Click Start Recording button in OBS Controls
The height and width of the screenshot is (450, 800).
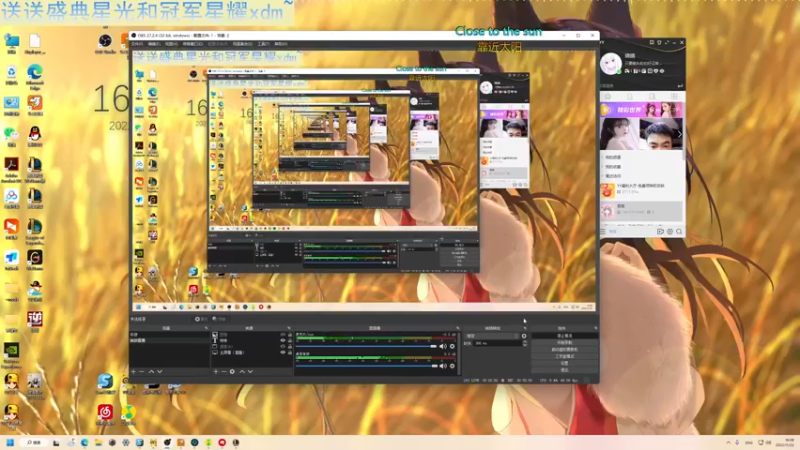[564, 343]
